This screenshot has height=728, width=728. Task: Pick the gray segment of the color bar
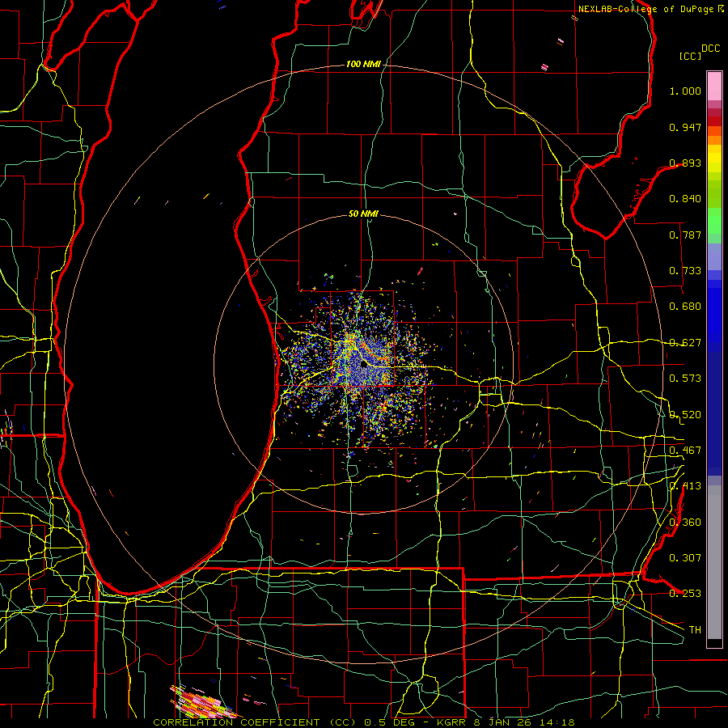[714, 562]
